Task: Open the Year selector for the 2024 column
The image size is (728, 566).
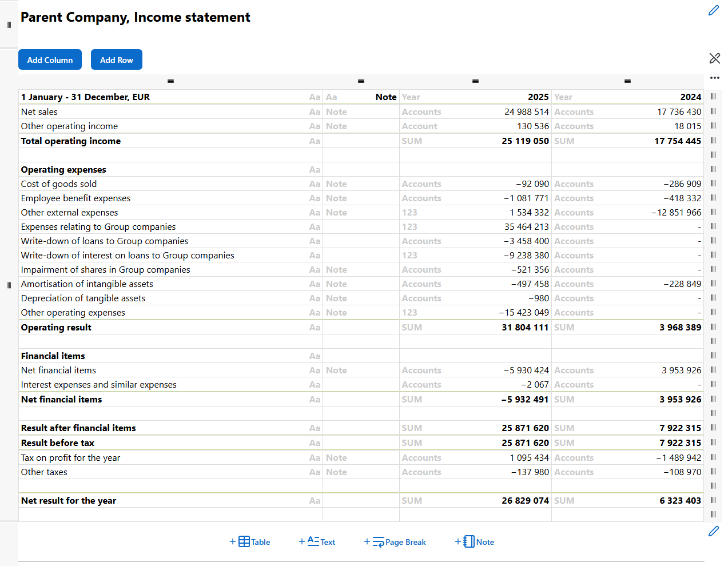Action: tap(563, 97)
